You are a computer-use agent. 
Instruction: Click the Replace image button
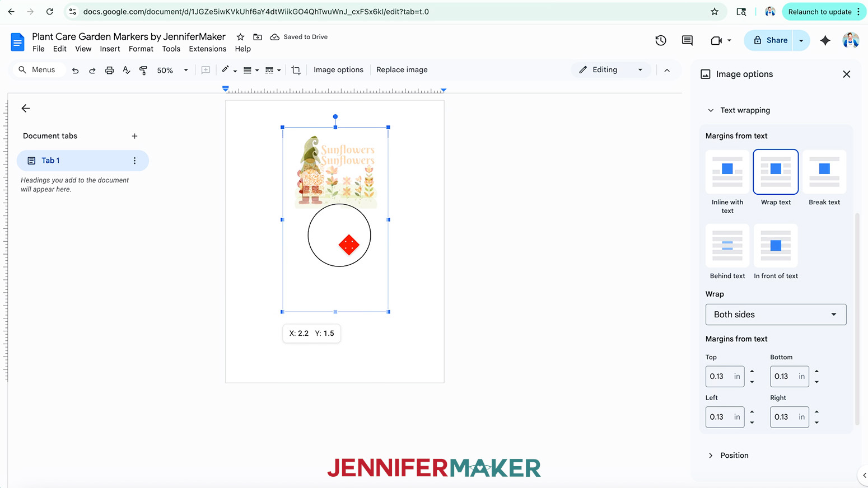click(402, 70)
